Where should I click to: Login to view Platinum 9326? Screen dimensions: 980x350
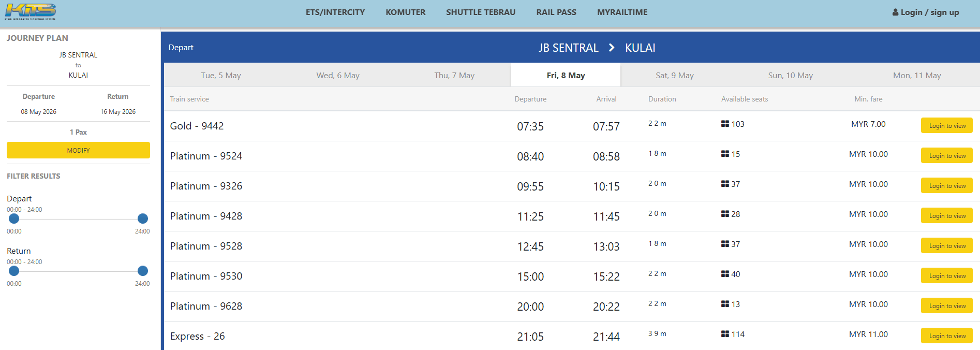pos(947,185)
